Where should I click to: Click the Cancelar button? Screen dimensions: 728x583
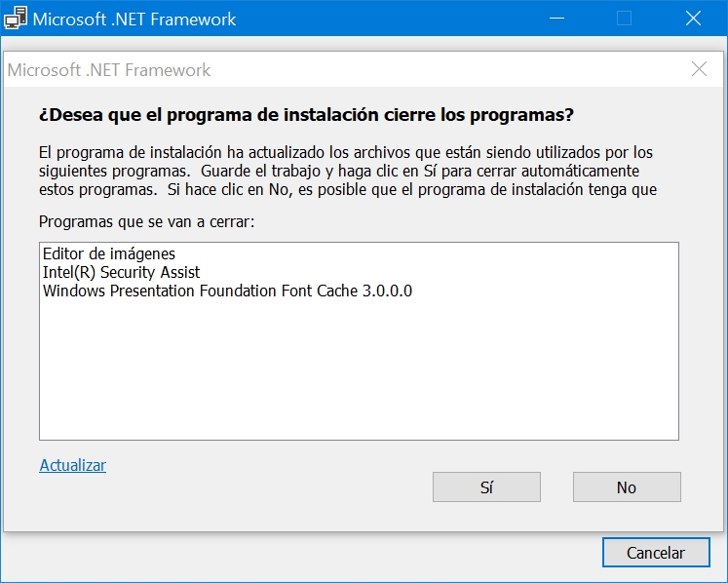point(655,553)
